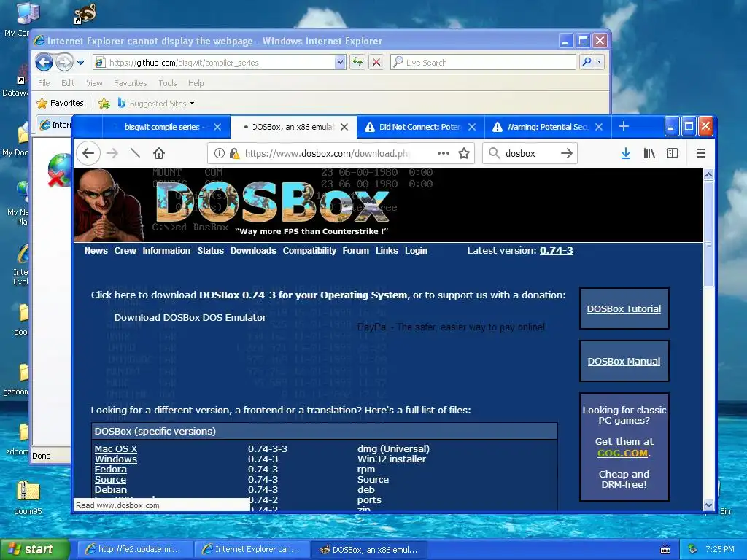This screenshot has height=560, width=747.
Task: Open the Help menu in Internet Explorer
Action: click(196, 83)
